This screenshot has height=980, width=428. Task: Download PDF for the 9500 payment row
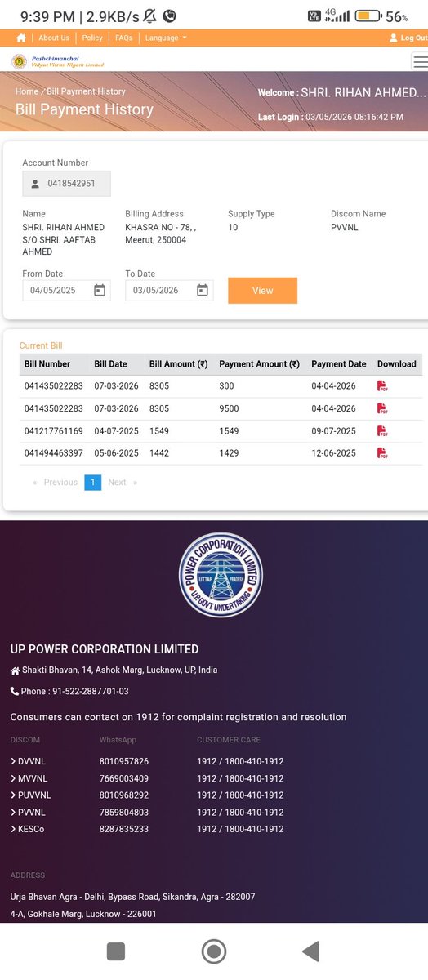[382, 408]
